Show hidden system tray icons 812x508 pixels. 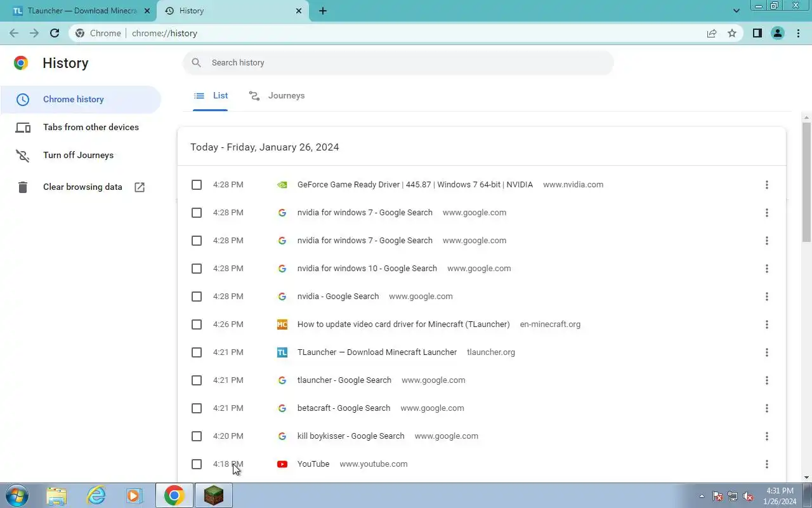pyautogui.click(x=702, y=496)
